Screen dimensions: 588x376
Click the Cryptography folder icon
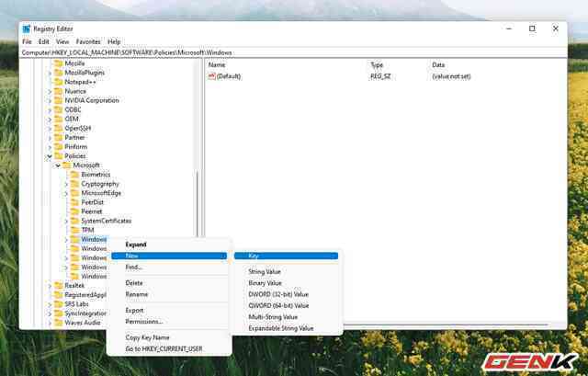click(75, 184)
